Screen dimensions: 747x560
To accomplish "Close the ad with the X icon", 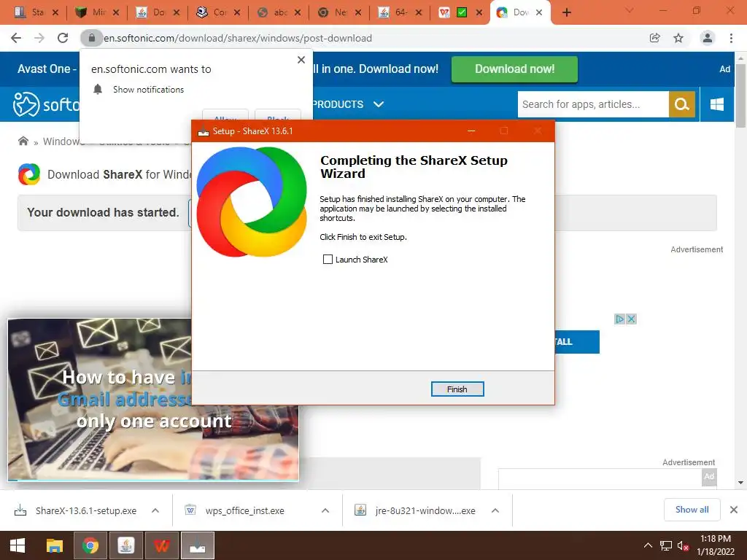I will pos(631,319).
